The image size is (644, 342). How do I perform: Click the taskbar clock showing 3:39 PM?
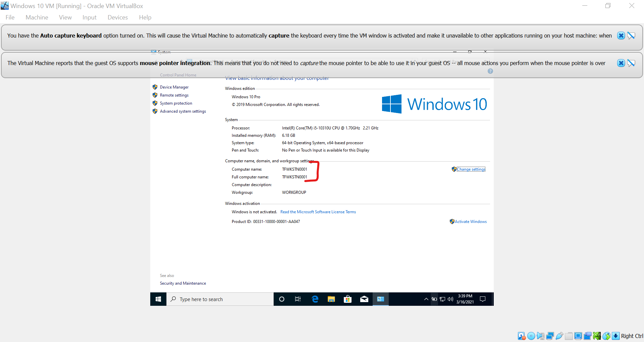465,299
